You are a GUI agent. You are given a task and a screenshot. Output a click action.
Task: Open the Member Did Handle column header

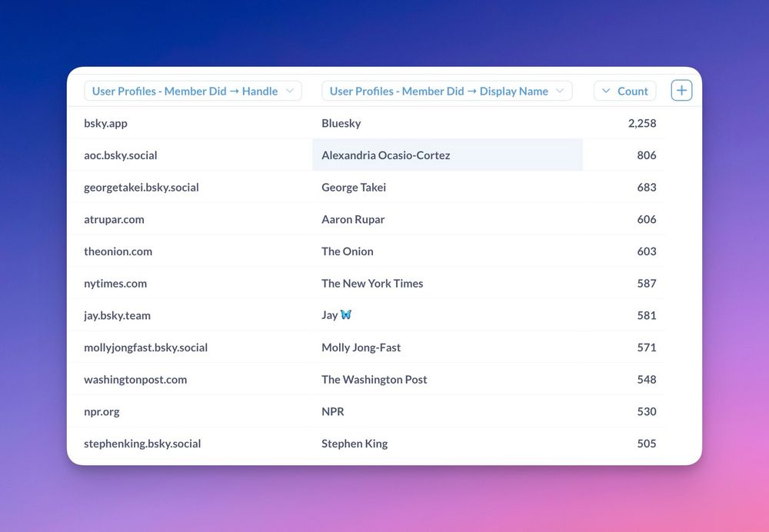(193, 91)
